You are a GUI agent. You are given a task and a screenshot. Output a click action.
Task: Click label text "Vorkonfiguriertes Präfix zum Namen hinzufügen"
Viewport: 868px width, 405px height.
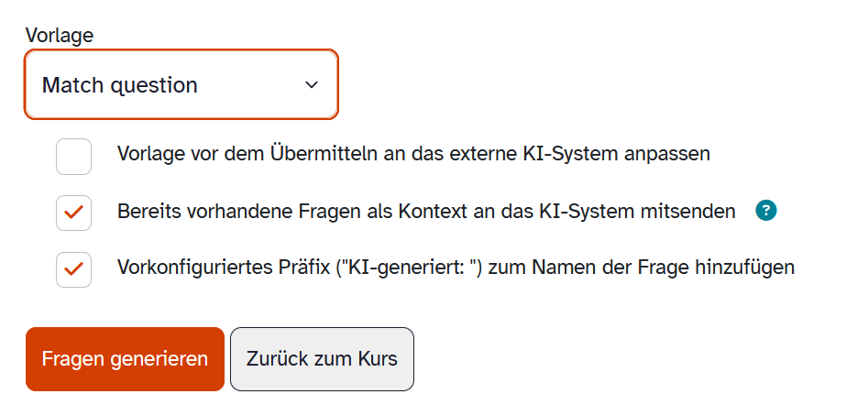(x=456, y=268)
